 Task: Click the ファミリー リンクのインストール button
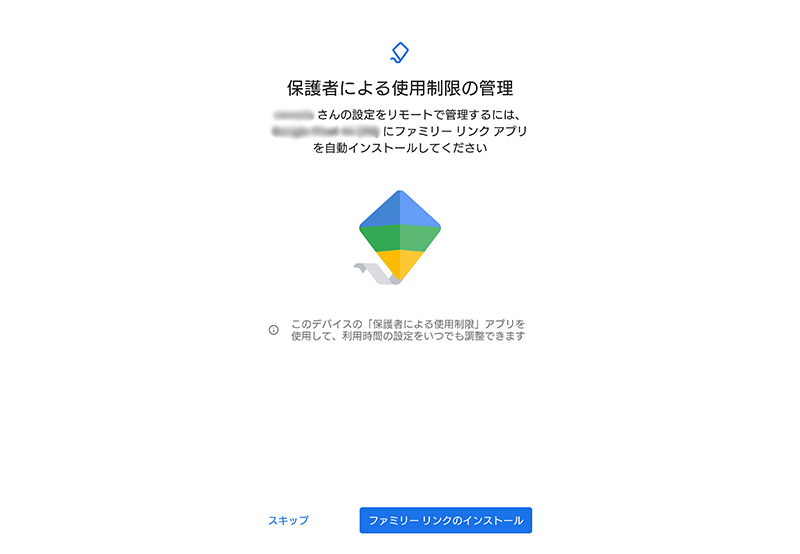[x=445, y=520]
